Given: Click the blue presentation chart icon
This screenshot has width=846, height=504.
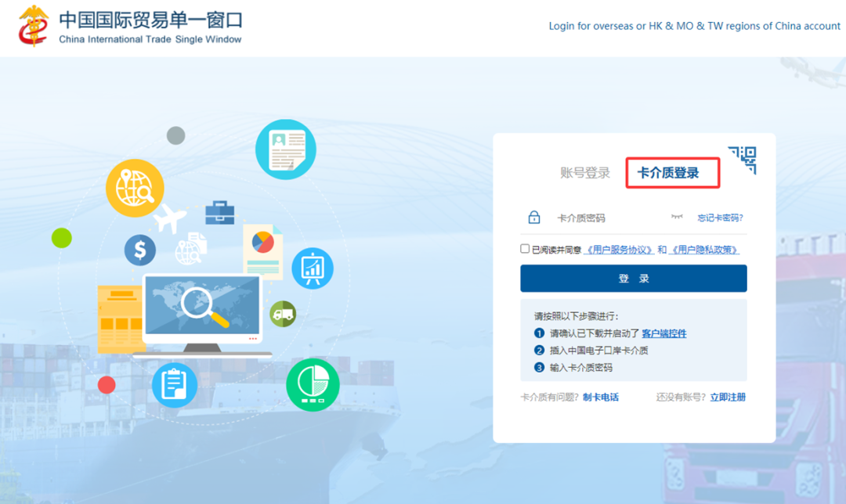Looking at the screenshot, I should (313, 268).
